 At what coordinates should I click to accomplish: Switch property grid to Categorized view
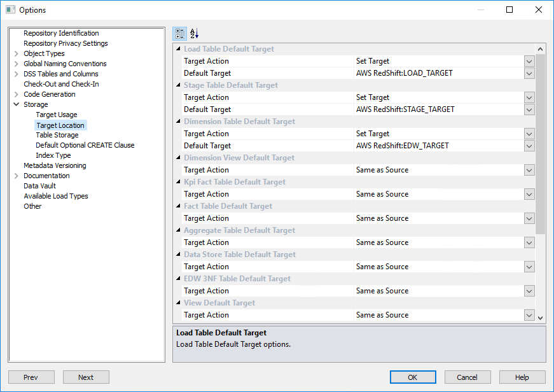pos(180,34)
